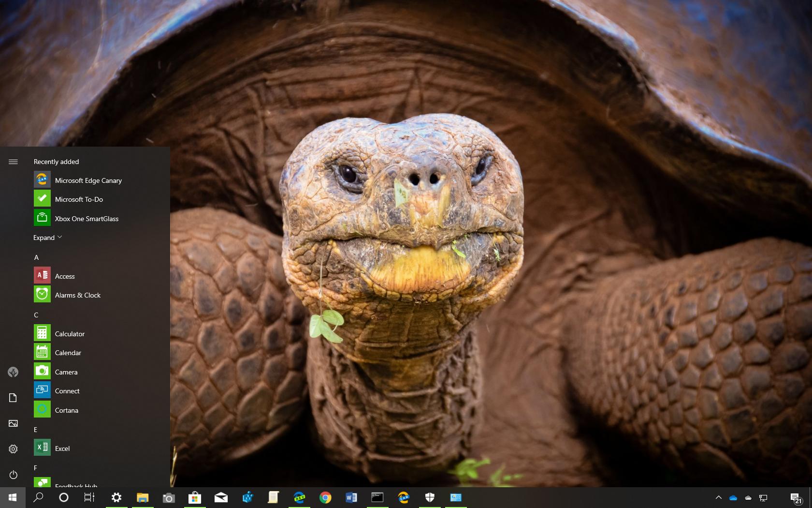Launch Microsoft Word from the taskbar
The width and height of the screenshot is (812, 508).
coord(351,497)
